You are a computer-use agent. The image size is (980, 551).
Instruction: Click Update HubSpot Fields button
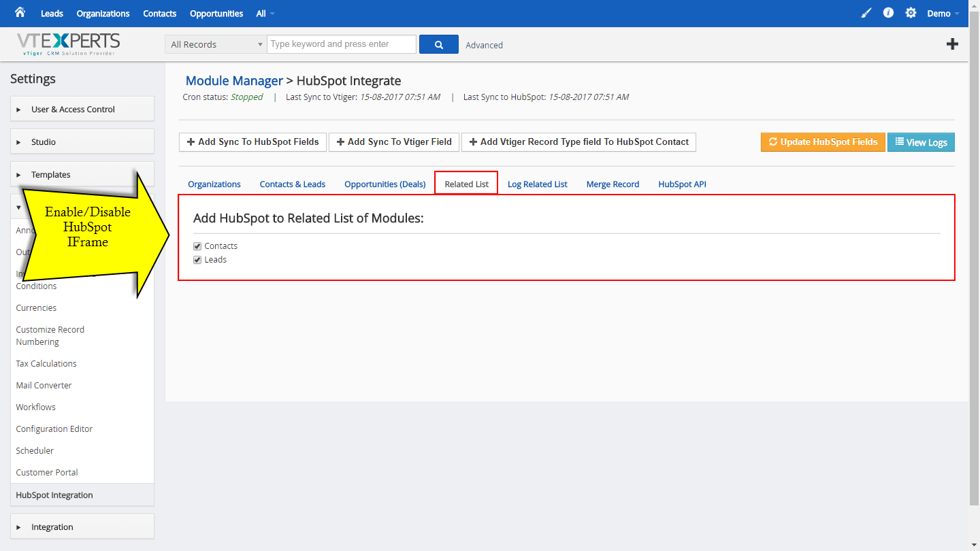[x=823, y=141]
